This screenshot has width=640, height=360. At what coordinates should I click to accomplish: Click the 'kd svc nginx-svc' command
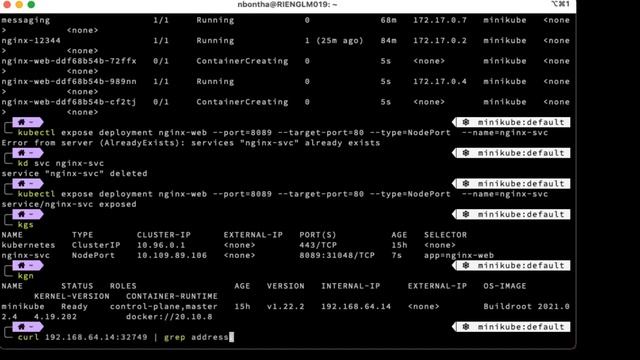[x=61, y=163]
